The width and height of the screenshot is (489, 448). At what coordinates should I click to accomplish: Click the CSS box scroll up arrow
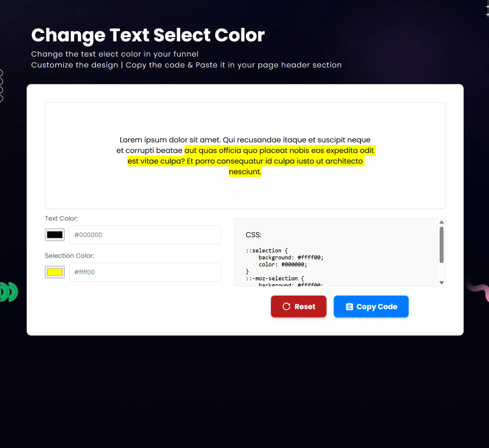442,222
